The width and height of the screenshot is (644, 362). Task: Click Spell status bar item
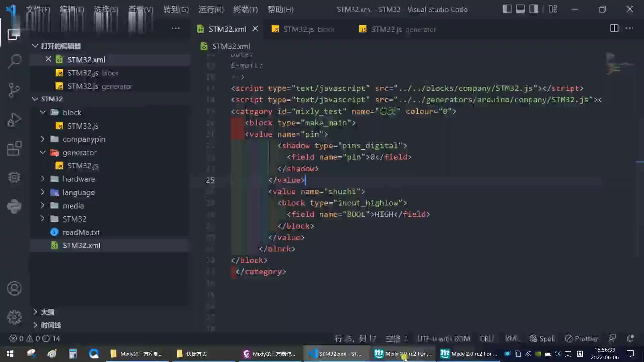click(542, 339)
